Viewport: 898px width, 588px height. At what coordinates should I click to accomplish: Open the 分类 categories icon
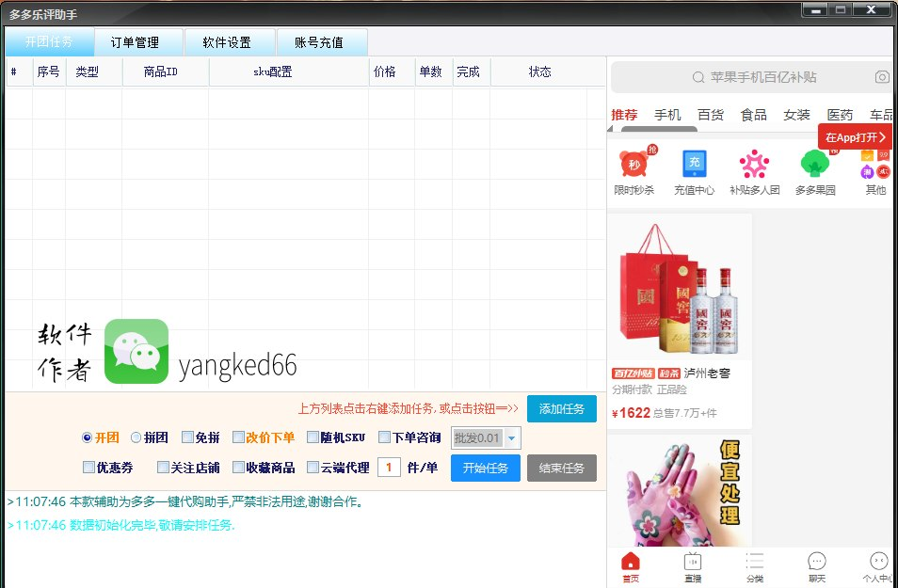click(x=755, y=563)
